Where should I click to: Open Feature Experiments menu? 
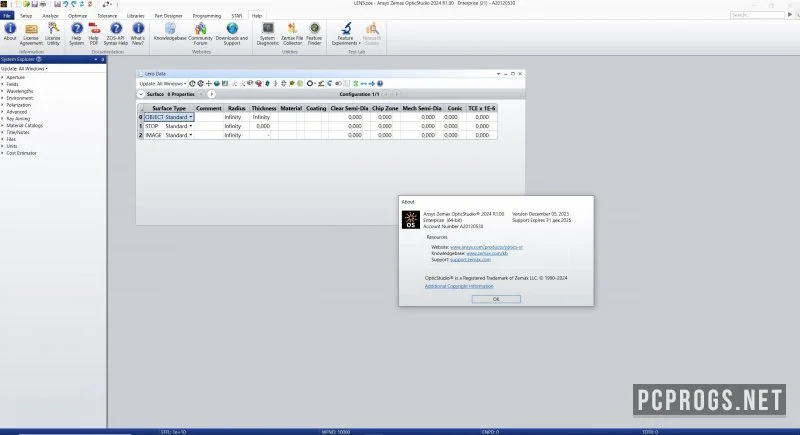[346, 34]
